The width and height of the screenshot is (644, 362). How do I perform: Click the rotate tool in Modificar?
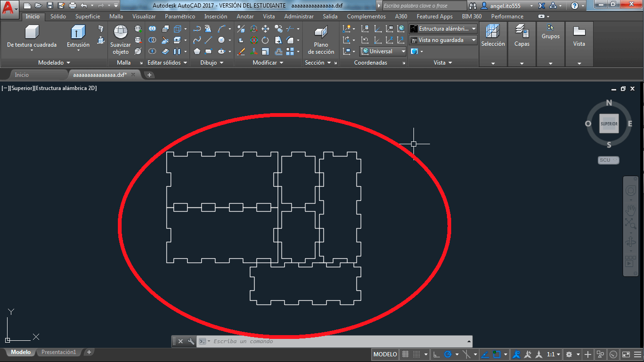265,40
